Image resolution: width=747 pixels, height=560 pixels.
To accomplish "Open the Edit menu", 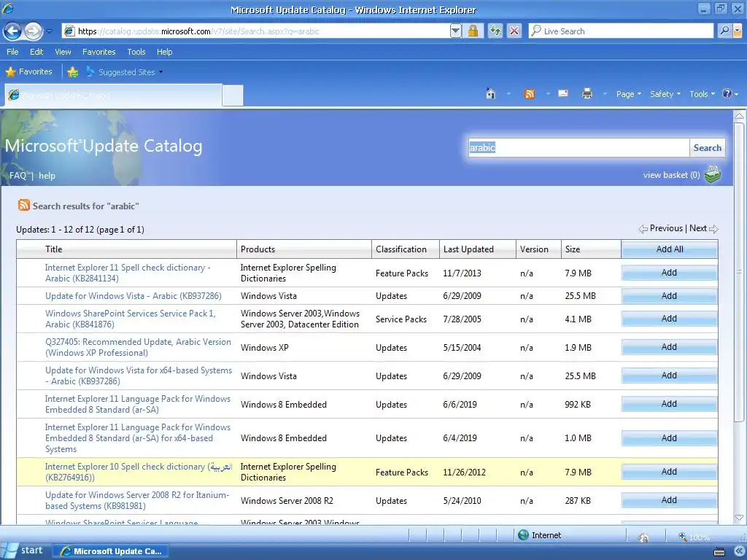I will point(36,52).
